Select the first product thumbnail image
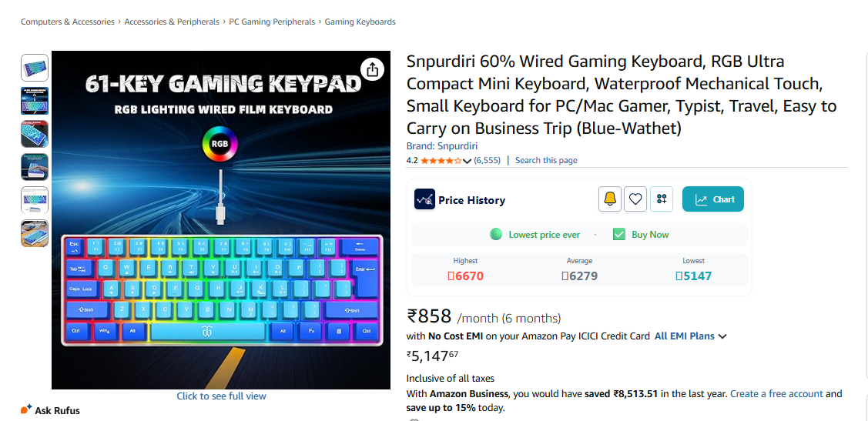Image resolution: width=868 pixels, height=421 pixels. pos(35,68)
